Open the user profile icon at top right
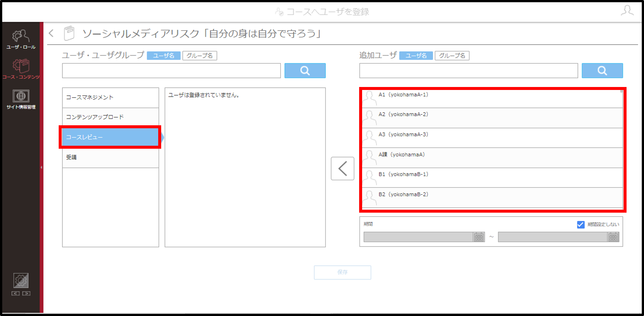 [x=627, y=10]
